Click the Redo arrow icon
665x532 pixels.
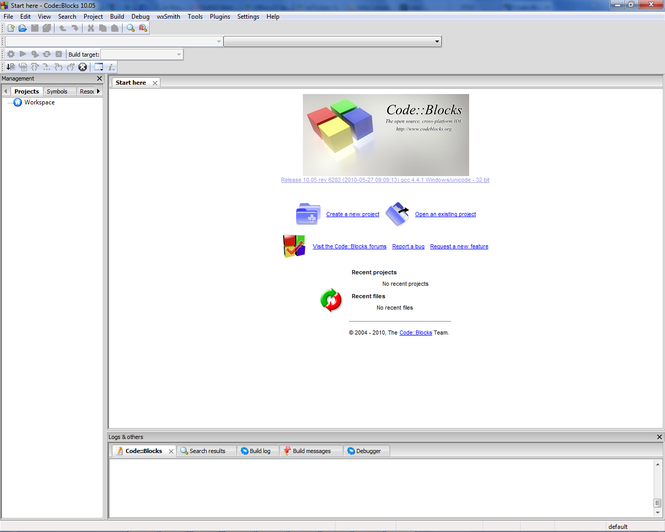pos(75,28)
